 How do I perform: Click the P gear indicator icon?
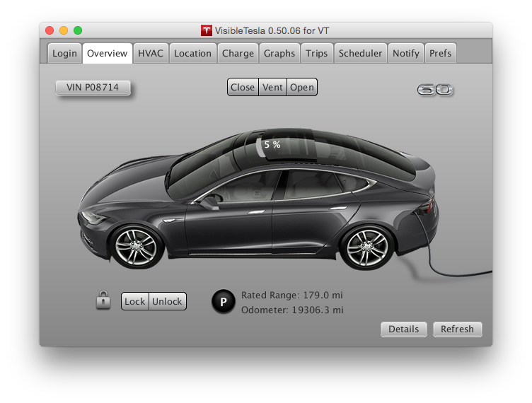click(224, 301)
